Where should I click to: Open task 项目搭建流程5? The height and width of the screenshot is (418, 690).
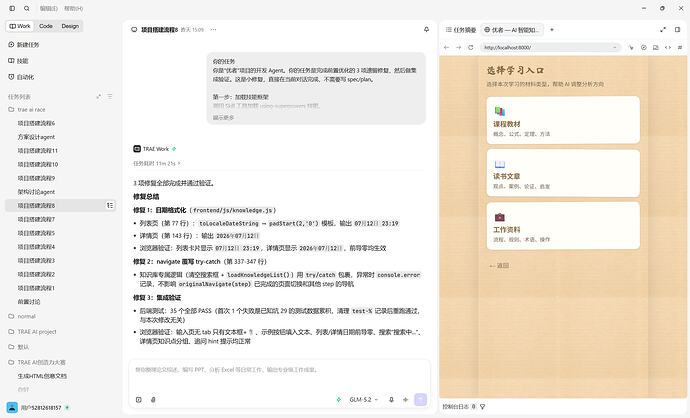(36, 233)
